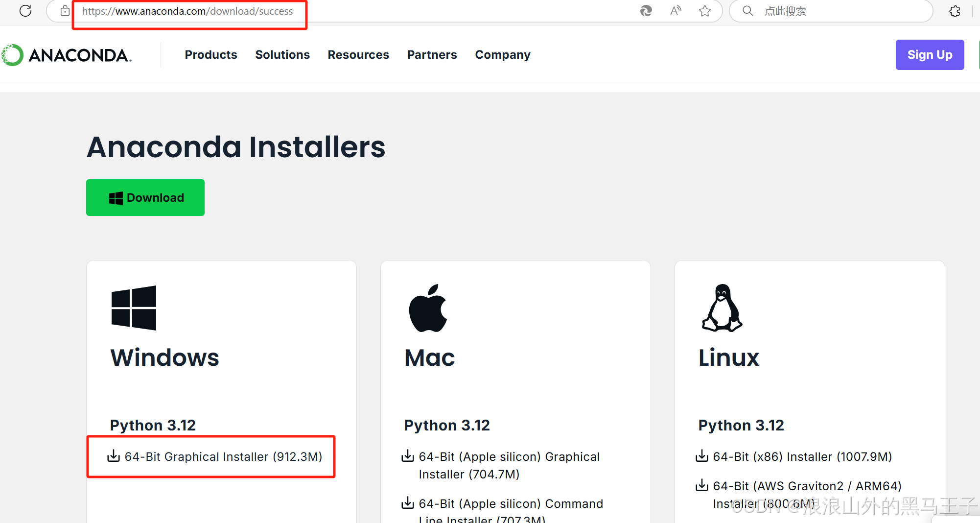This screenshot has height=523, width=980.
Task: Download Linux 64-Bit (x86) Installer (1007.9M)
Action: [x=802, y=456]
